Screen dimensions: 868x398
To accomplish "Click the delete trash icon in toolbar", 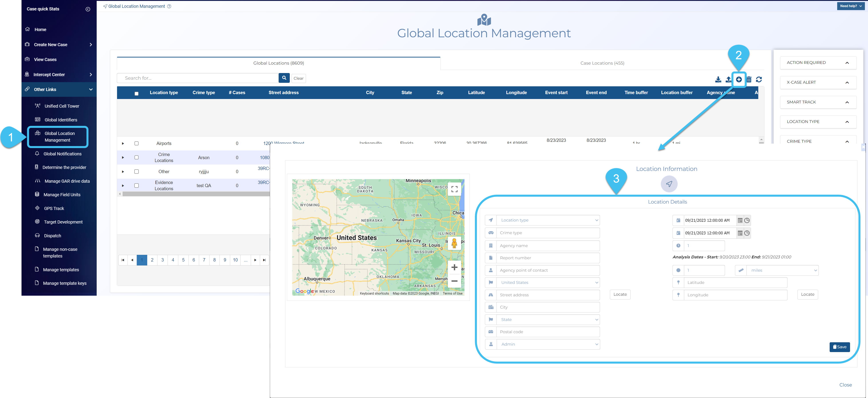I will tap(749, 79).
